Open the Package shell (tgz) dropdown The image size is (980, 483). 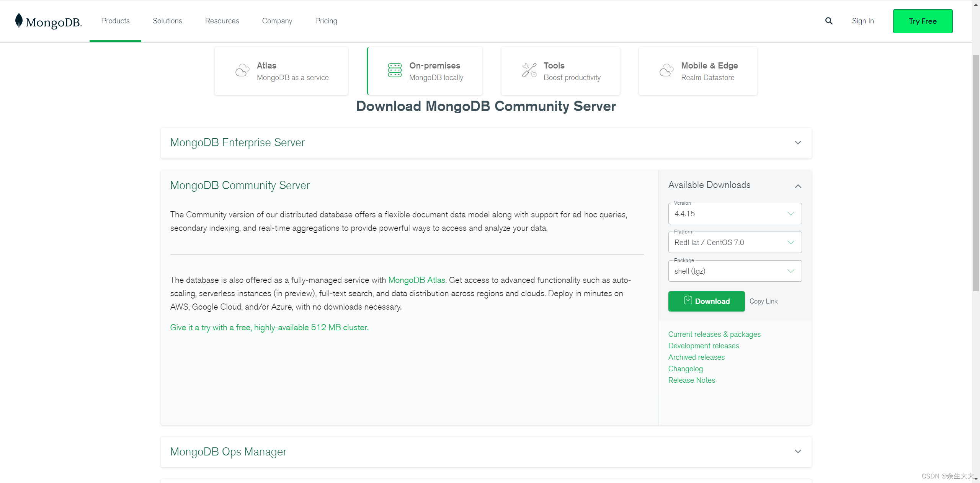click(x=735, y=271)
